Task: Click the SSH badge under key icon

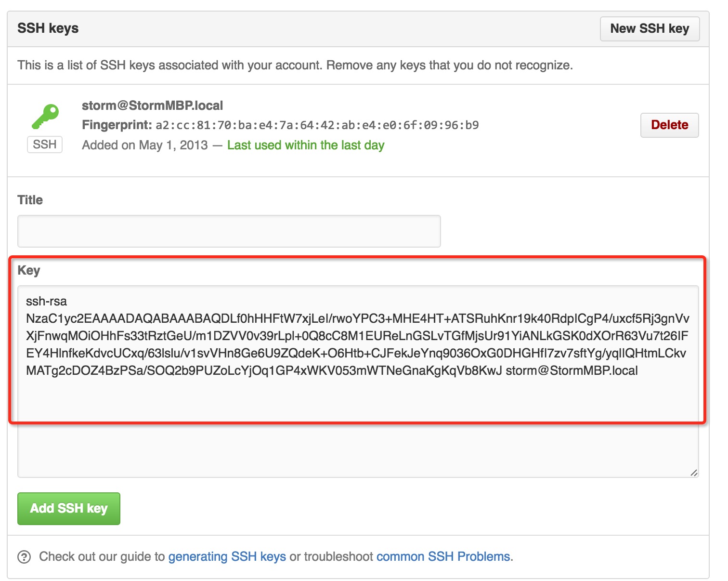Action: [x=45, y=145]
